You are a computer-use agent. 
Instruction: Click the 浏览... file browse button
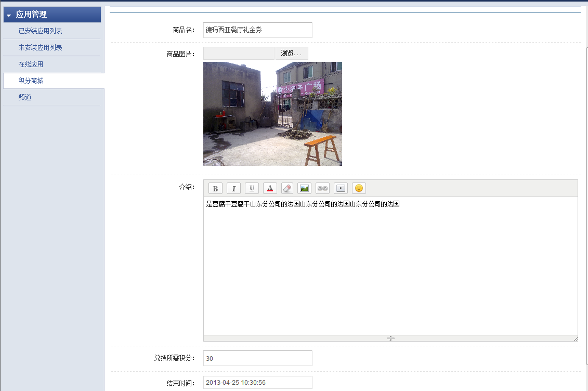coord(292,53)
